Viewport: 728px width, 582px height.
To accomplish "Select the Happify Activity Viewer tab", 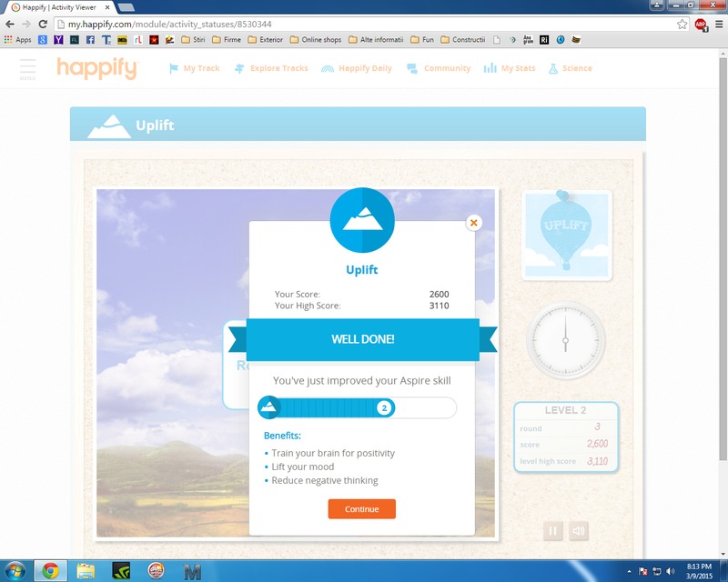I will (x=59, y=7).
